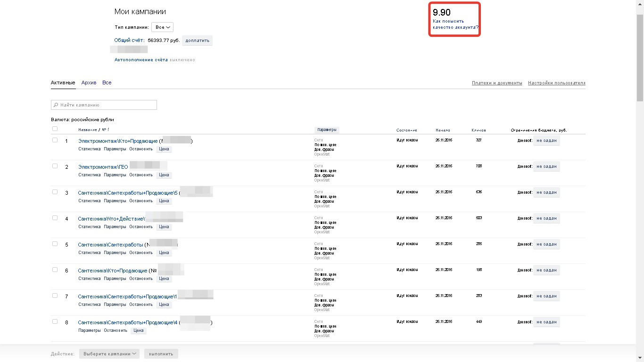Open "Платежи и документы"
The width and height of the screenshot is (644, 362).
(497, 83)
